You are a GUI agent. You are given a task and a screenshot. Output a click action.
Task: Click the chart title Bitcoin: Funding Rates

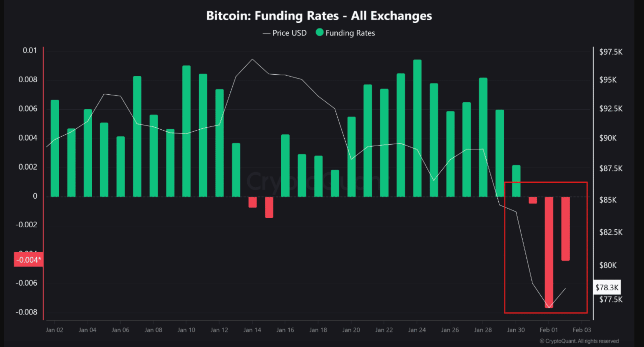(x=319, y=16)
